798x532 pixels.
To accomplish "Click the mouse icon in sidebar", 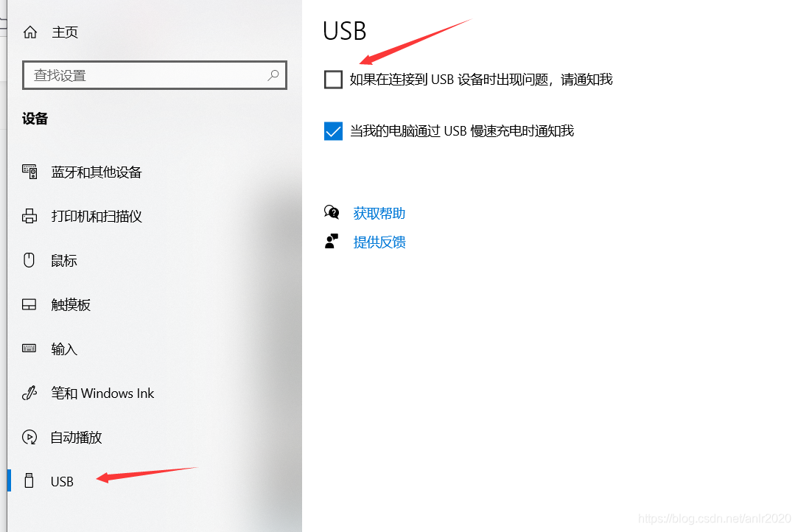I will pyautogui.click(x=29, y=260).
